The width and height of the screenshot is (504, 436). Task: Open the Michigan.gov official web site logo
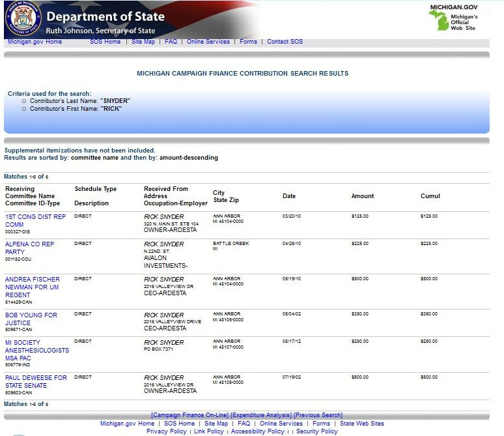pyautogui.click(x=454, y=18)
